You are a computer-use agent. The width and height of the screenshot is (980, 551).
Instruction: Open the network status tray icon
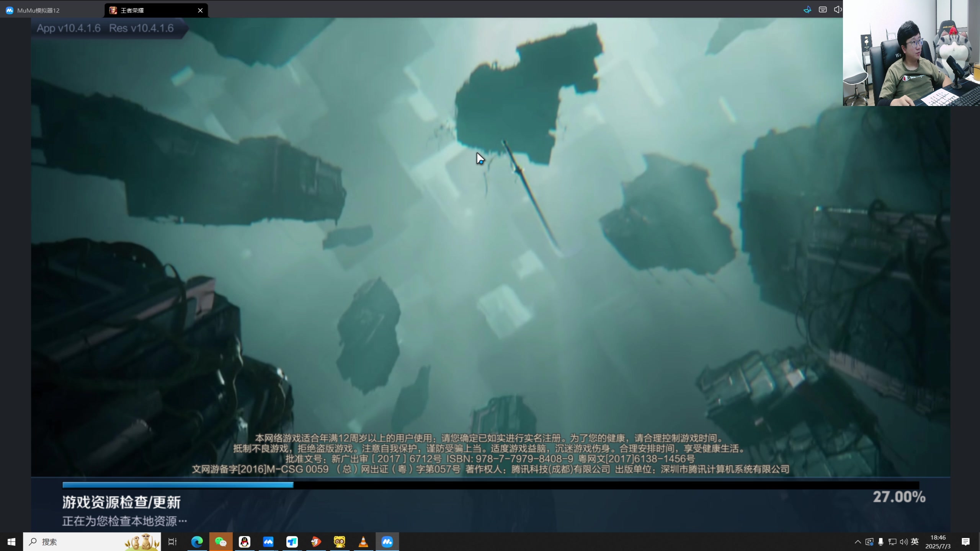point(892,542)
